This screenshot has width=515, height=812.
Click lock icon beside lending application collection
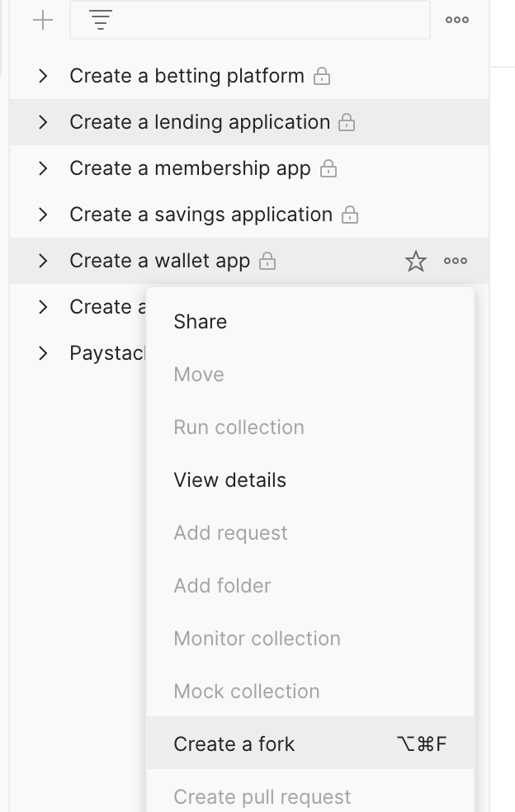point(347,123)
